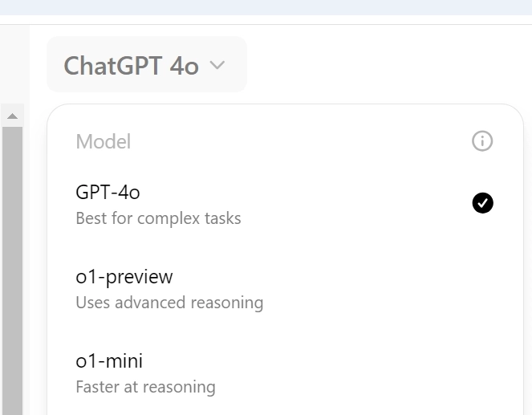Collapse the ChatGPT 4o model selector
532x415 pixels.
(146, 65)
